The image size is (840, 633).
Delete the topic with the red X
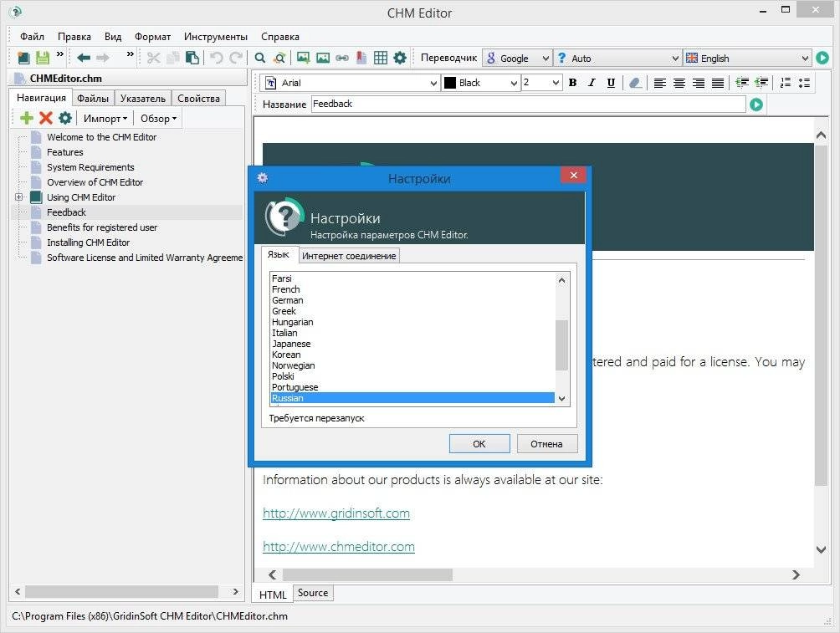coord(46,118)
